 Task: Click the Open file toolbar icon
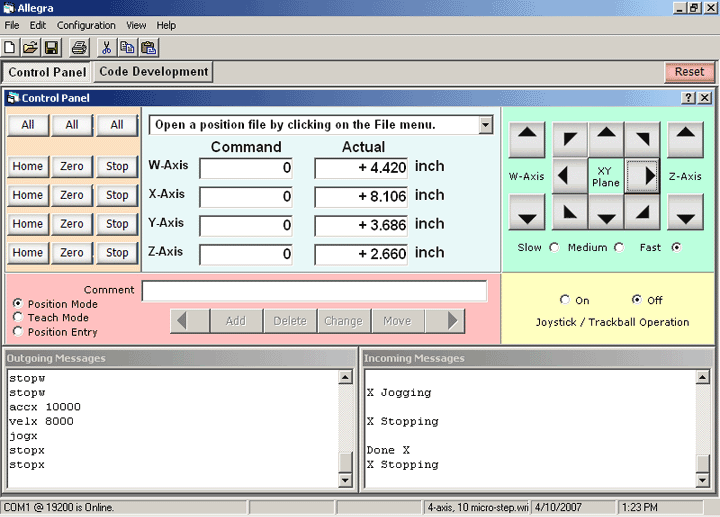[x=31, y=48]
